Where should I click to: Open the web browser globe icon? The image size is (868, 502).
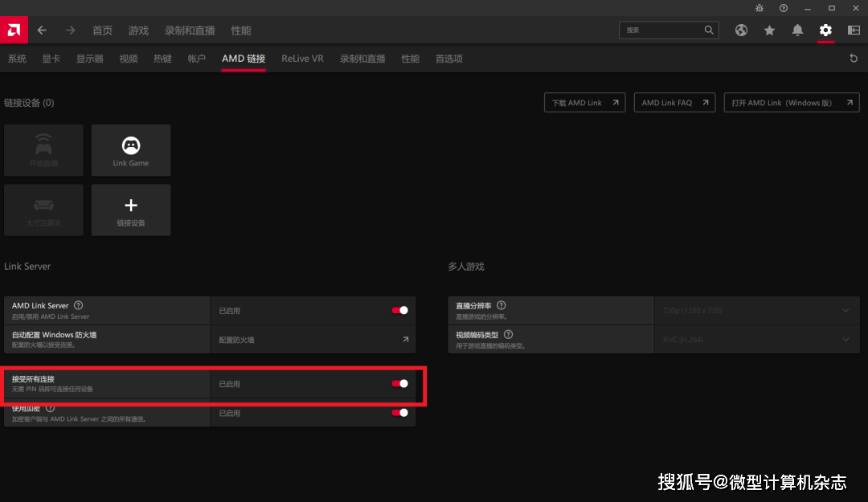(741, 31)
